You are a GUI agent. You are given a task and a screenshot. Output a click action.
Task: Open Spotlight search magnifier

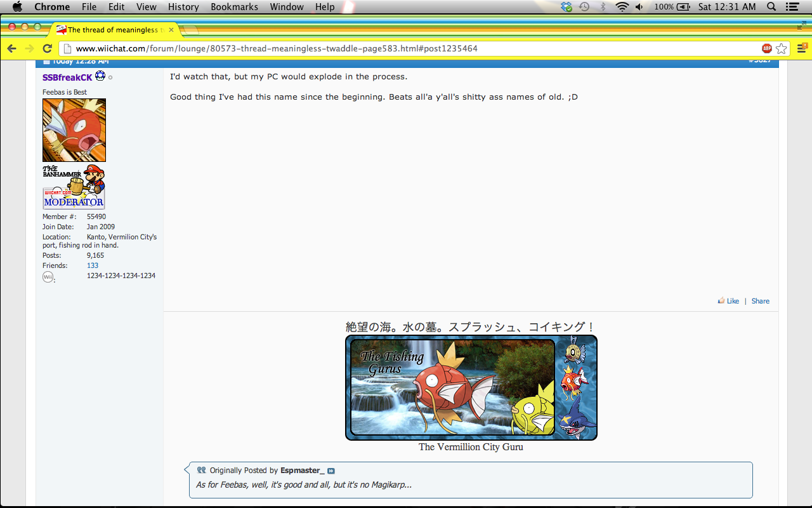click(x=771, y=7)
